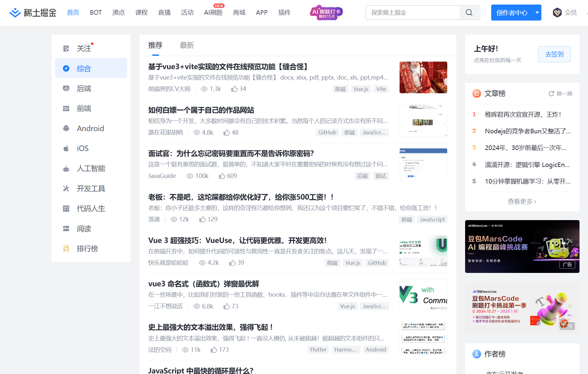Viewport: 588px width, 374px height.
Task: Click author 前端界的CV大师
Action: (169, 89)
